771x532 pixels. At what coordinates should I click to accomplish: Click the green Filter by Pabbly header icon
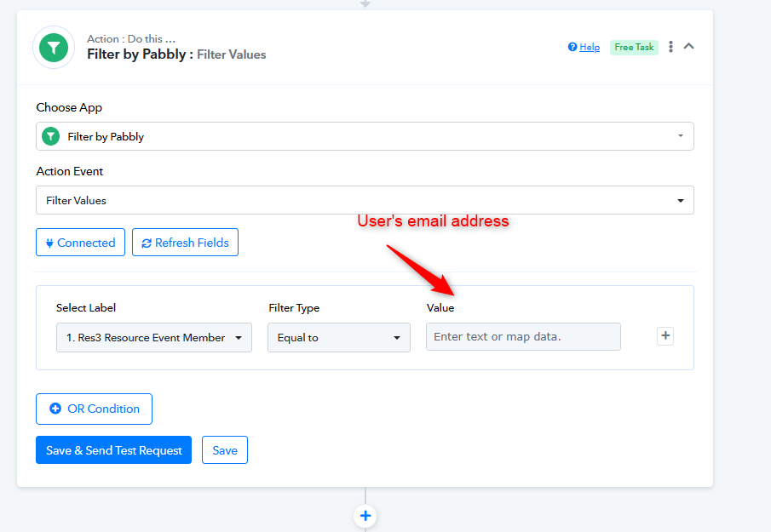tap(54, 48)
